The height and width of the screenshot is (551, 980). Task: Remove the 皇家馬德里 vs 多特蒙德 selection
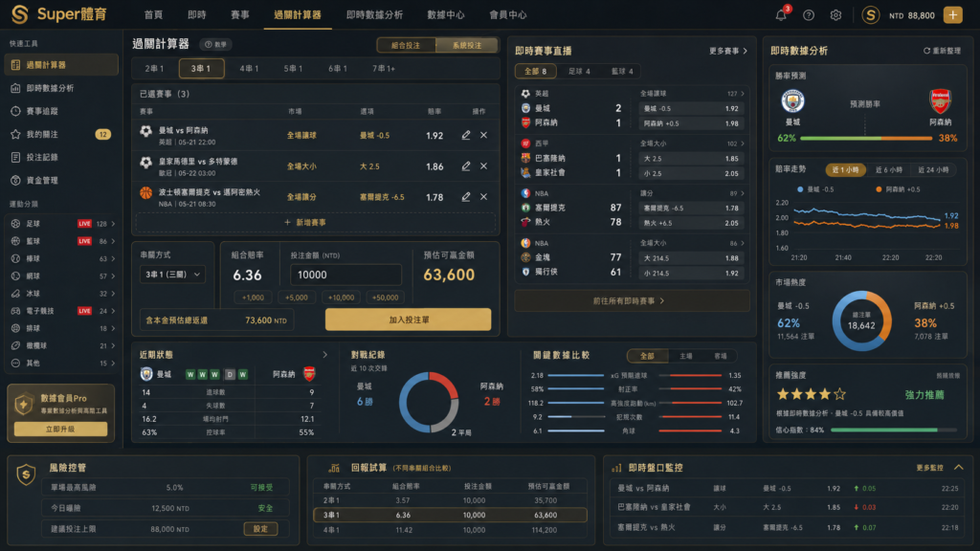coord(483,166)
